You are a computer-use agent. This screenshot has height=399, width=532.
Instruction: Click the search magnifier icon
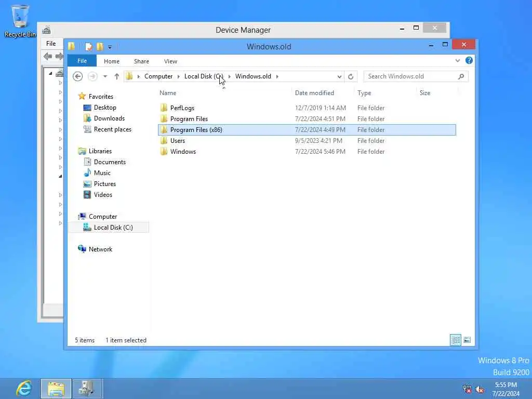pos(461,76)
